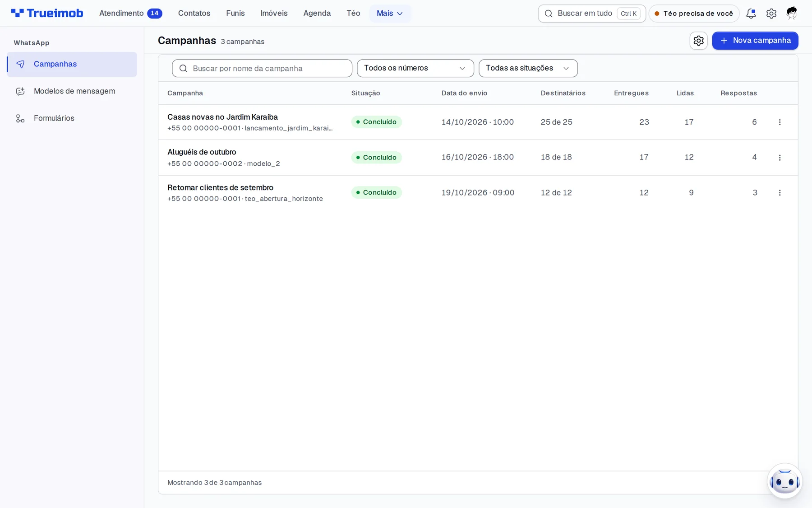The height and width of the screenshot is (508, 812).
Task: Open row menu for Aluguéis de outubro
Action: click(780, 158)
